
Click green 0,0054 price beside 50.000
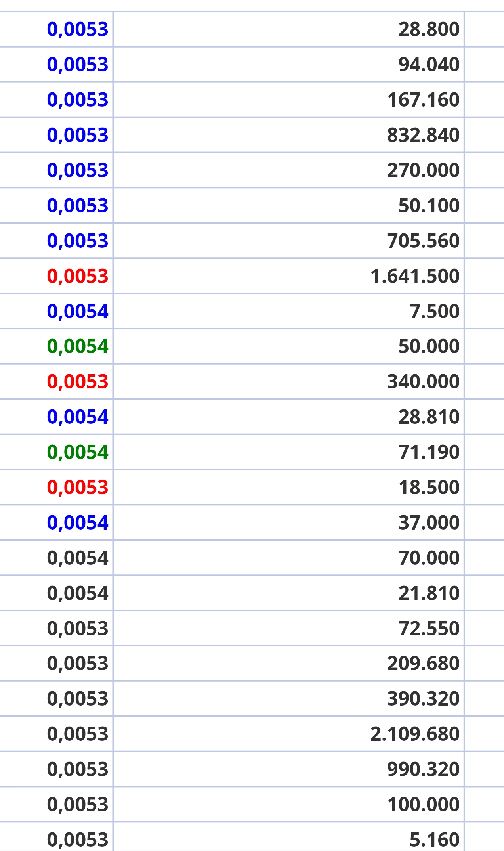point(78,346)
